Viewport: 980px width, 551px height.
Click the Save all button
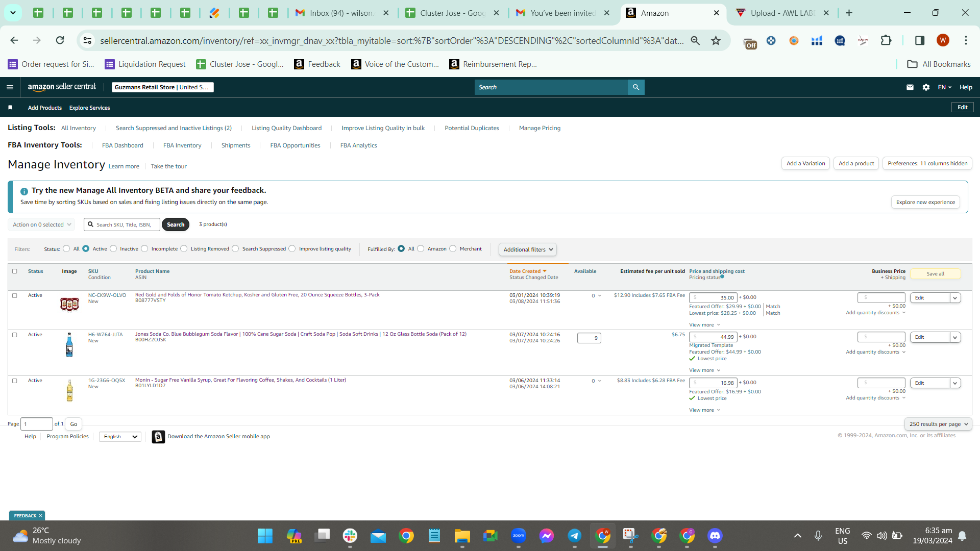coord(935,274)
